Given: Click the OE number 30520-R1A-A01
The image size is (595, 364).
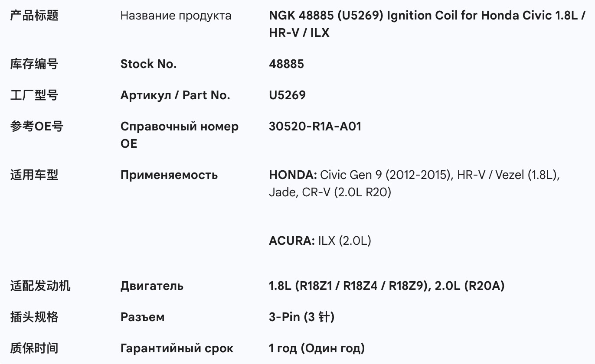Looking at the screenshot, I should [x=315, y=127].
